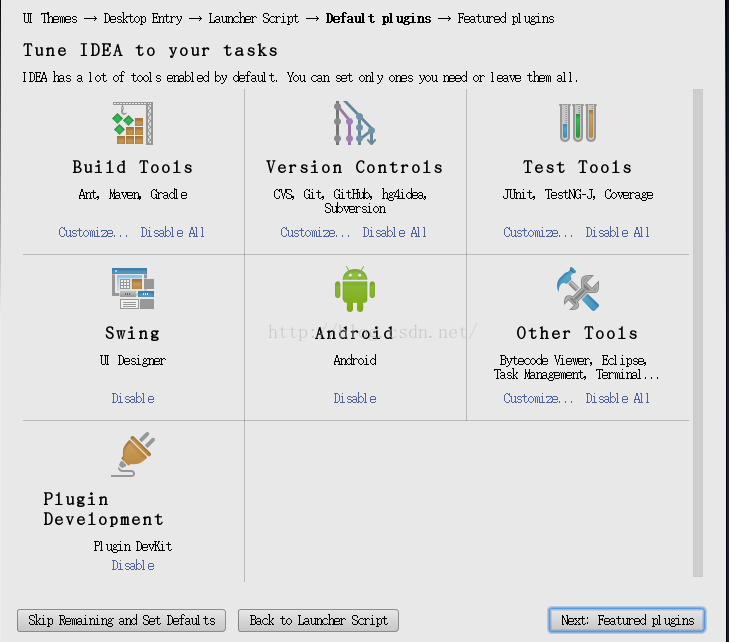Click the Swing UI Designer icon
This screenshot has width=729, height=642.
point(132,289)
